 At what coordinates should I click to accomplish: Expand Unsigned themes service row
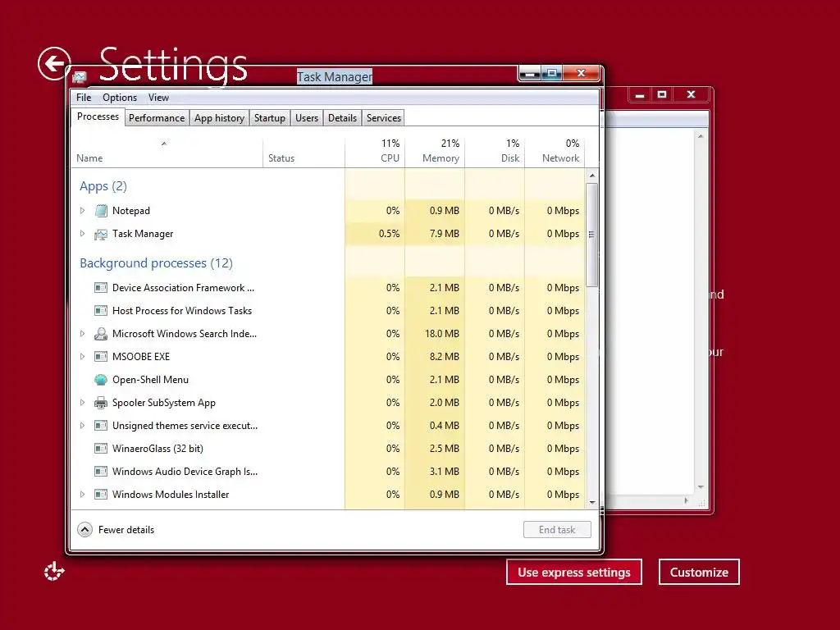click(x=83, y=426)
